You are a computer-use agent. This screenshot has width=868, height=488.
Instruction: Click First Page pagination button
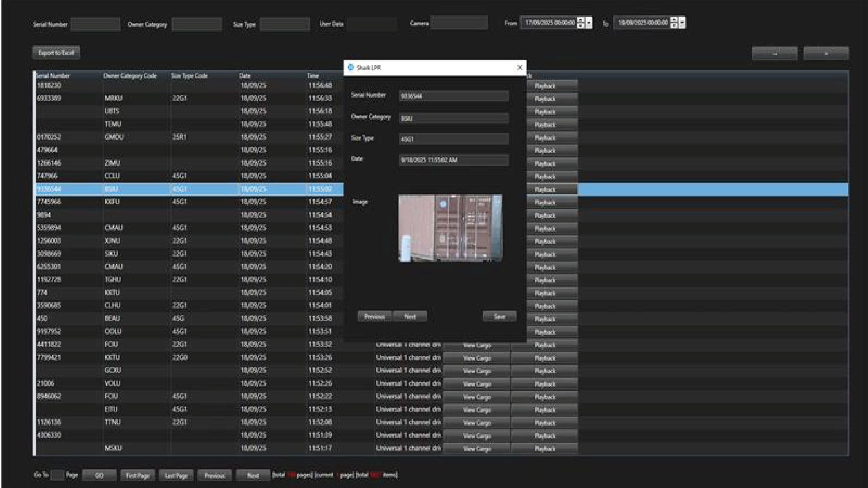pyautogui.click(x=137, y=476)
